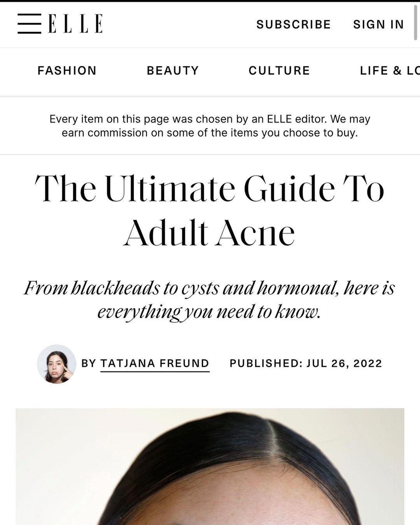Viewport: 420px width, 525px height.
Task: Click the article hero photo
Action: point(210,467)
